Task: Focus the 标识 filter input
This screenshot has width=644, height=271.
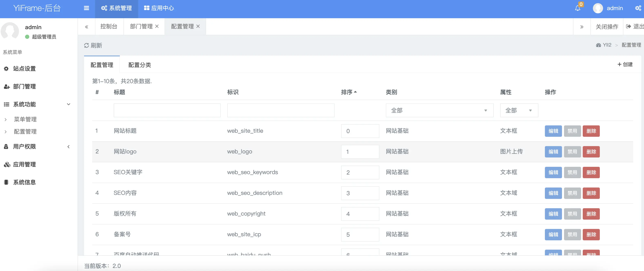Action: (x=281, y=110)
